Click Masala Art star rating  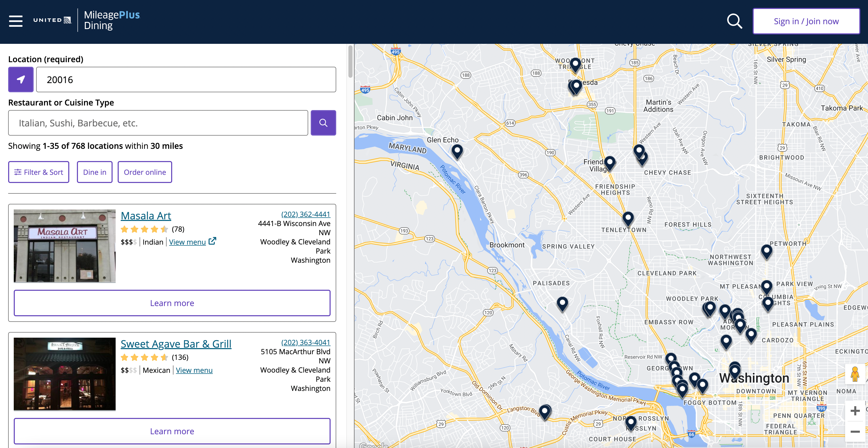pos(144,229)
